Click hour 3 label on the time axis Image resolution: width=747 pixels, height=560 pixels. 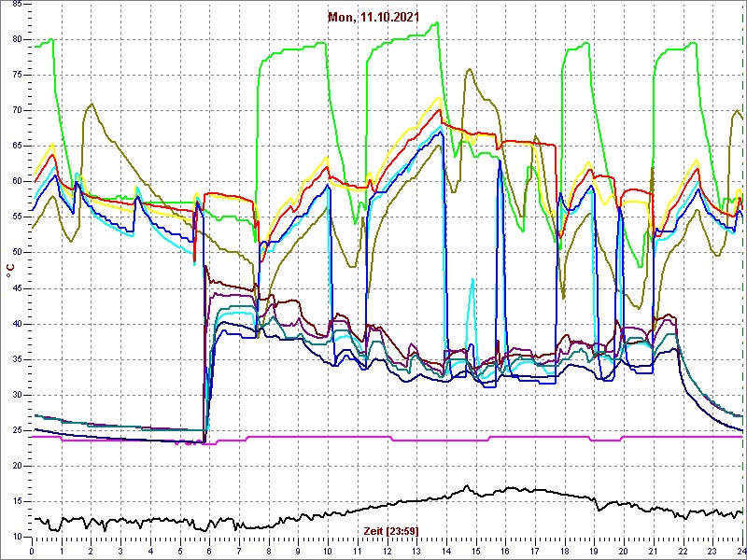(120, 551)
